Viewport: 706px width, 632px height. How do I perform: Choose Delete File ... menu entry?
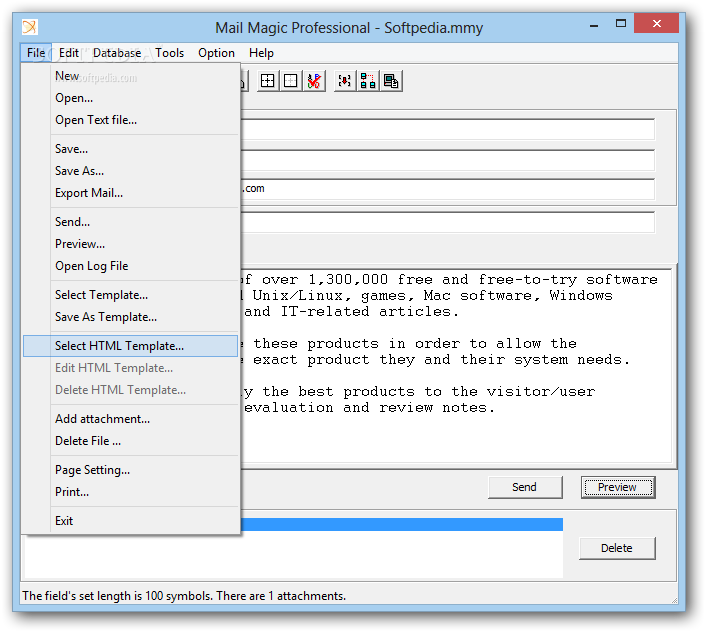coord(131,441)
